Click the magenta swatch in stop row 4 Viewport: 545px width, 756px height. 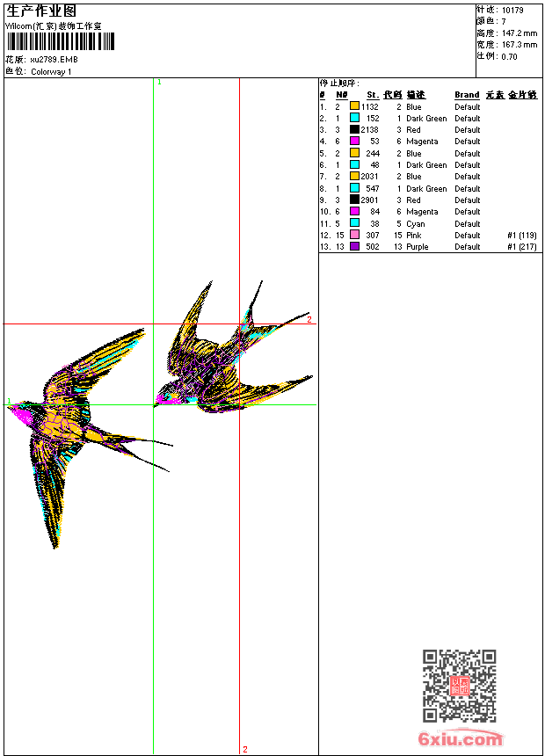click(x=354, y=141)
